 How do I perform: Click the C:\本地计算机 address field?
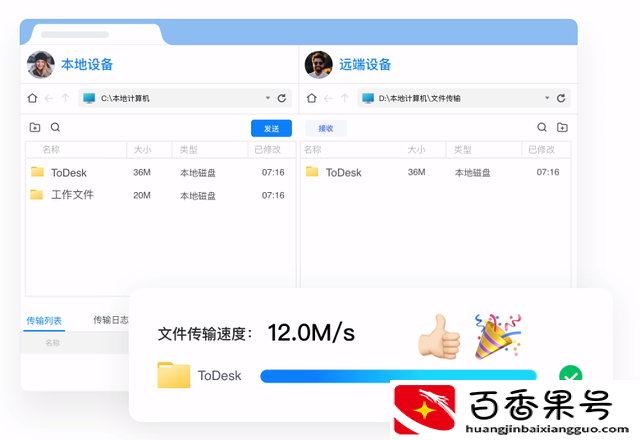click(185, 98)
